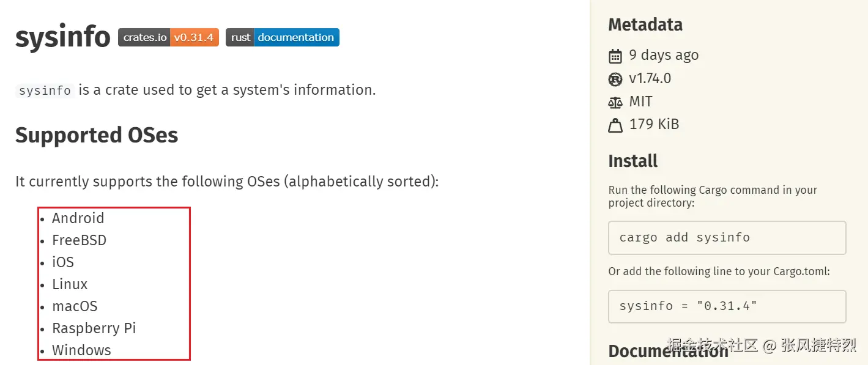Click the cargo add sysinfo command box
The image size is (868, 365).
pos(727,238)
